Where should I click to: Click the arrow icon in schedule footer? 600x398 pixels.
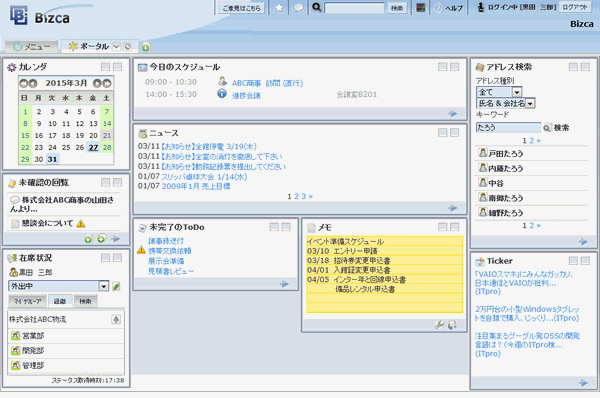click(x=453, y=114)
